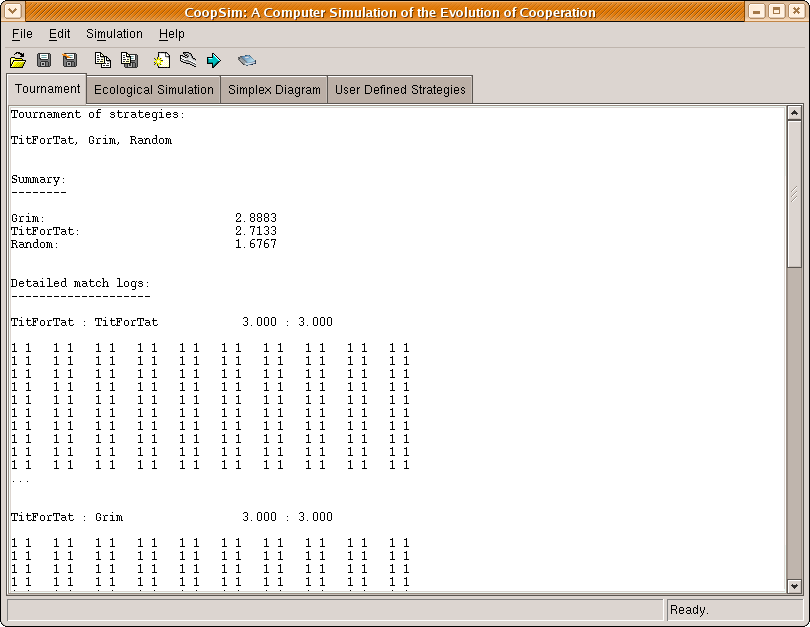Switch to the Ecological Simulation tab
The image size is (810, 627).
click(x=154, y=90)
